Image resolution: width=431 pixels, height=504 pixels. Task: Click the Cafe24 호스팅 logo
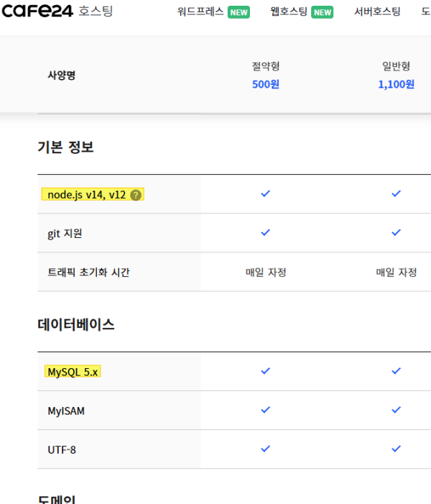click(x=57, y=12)
